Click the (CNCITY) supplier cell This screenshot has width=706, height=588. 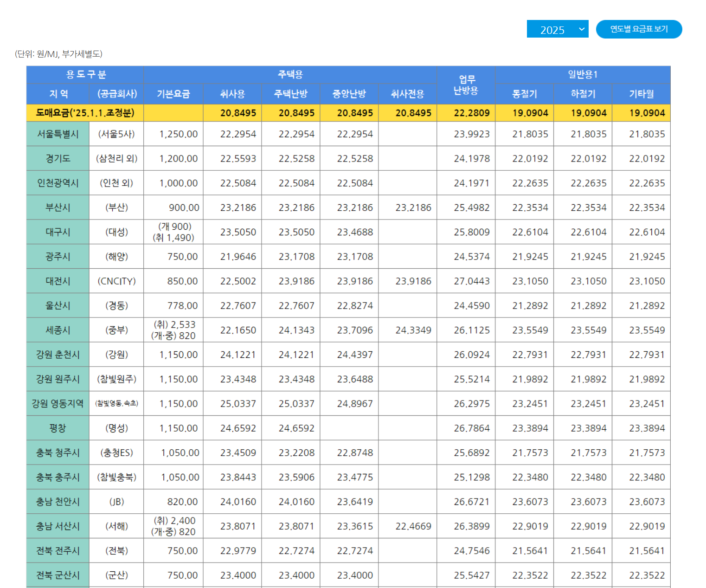(x=116, y=281)
